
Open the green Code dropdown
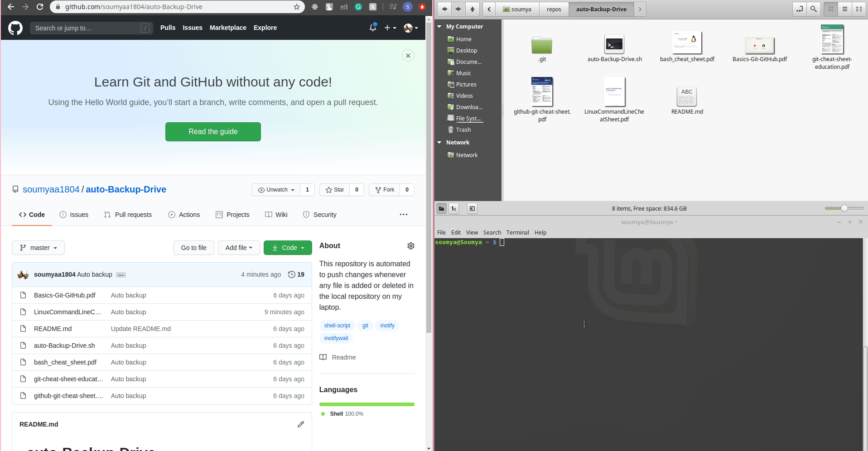tap(288, 248)
